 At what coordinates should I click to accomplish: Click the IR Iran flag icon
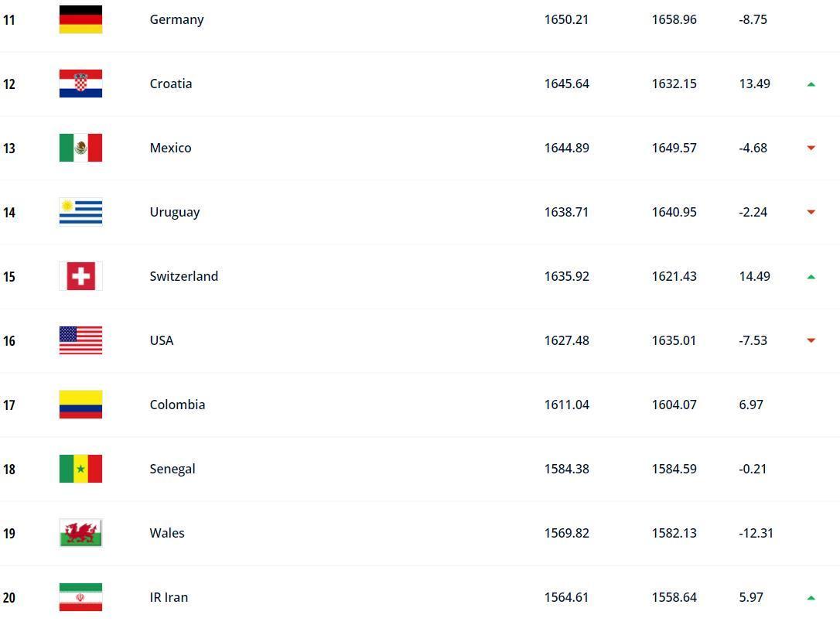tap(80, 597)
